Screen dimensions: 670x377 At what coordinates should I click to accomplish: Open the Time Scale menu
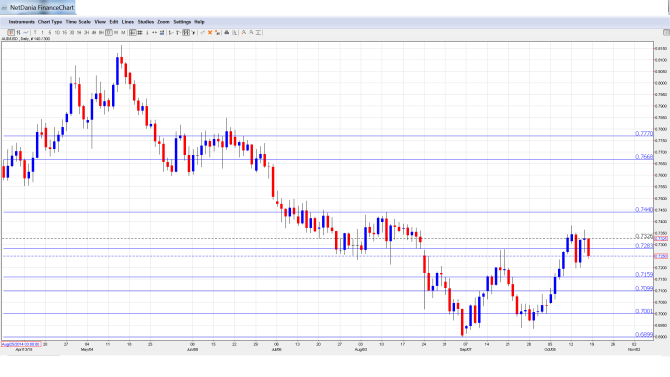(x=78, y=22)
